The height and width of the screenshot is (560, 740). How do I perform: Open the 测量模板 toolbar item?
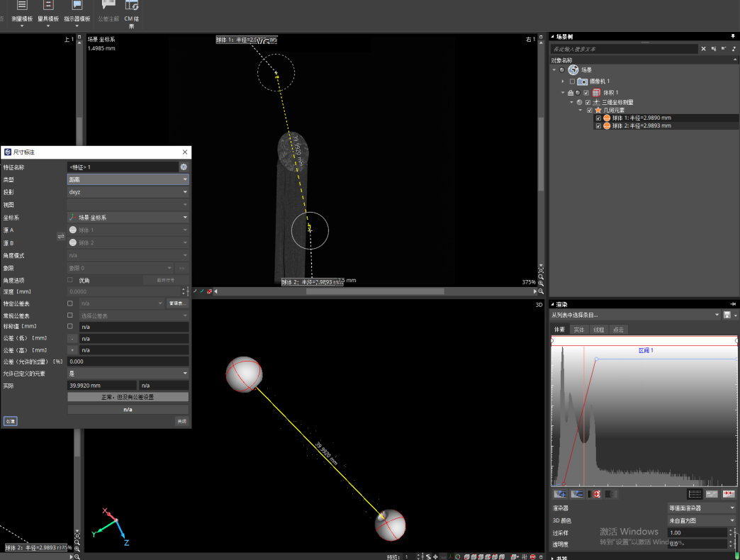[x=22, y=14]
